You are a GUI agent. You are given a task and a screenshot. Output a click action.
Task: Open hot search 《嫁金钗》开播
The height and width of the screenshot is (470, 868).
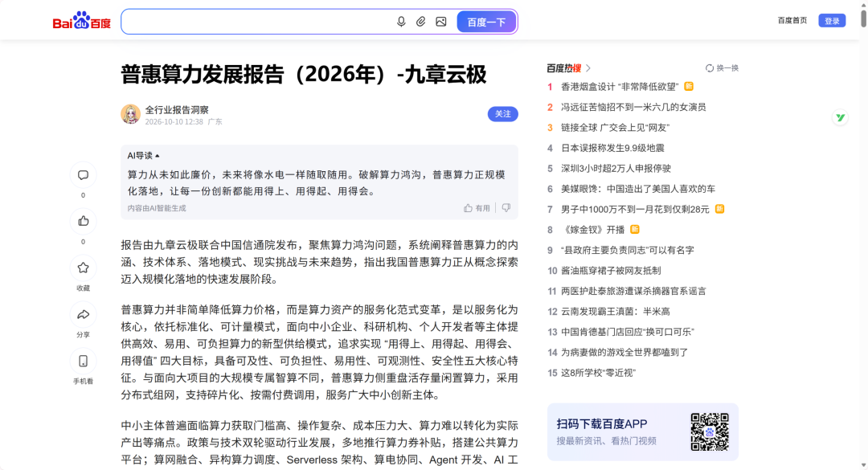click(x=592, y=230)
